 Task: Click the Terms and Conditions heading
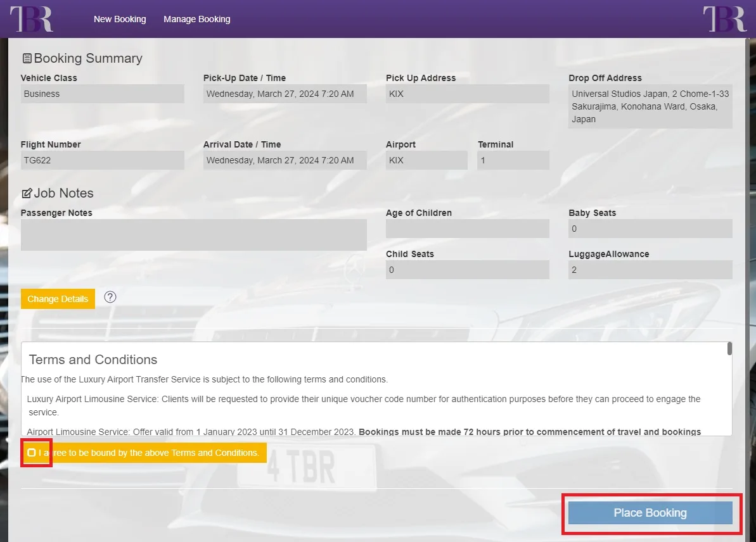[93, 360]
